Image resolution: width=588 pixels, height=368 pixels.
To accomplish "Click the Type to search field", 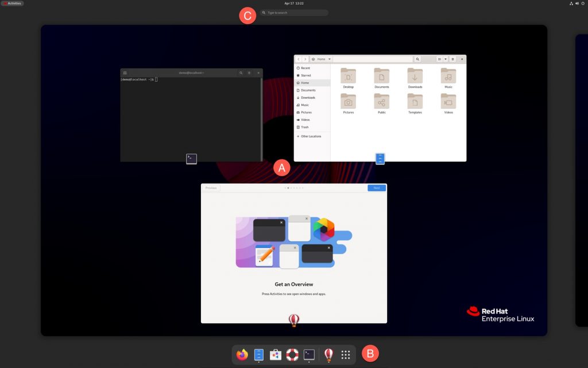I will click(x=294, y=12).
